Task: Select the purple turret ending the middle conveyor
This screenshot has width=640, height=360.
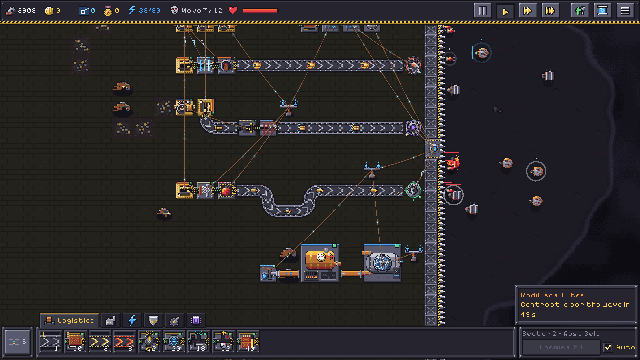Action: [413, 128]
